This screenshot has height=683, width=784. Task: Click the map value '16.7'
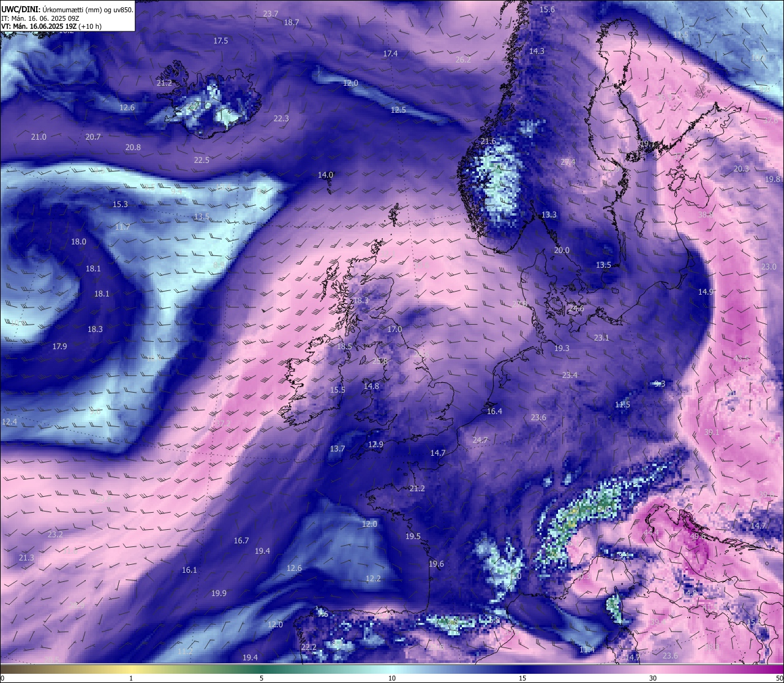[x=241, y=540]
